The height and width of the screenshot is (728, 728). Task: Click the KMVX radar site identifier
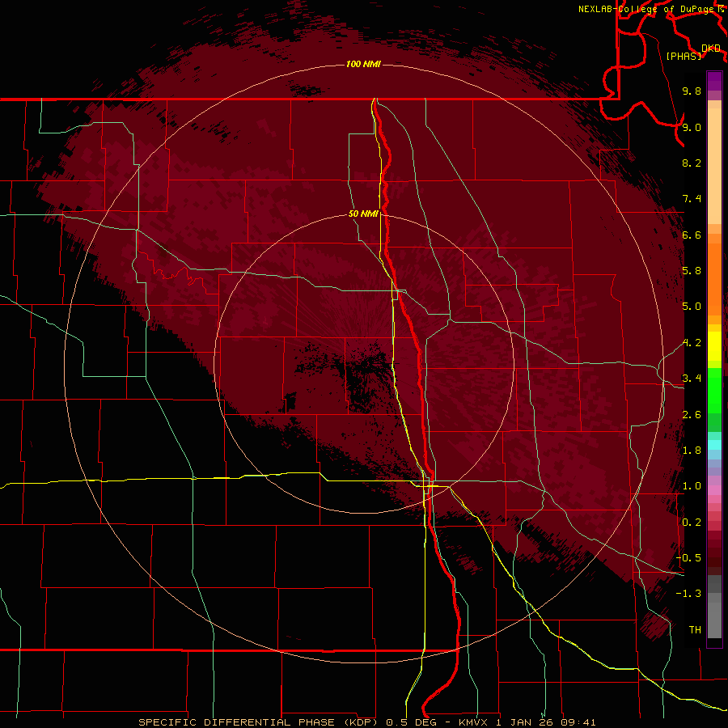point(473,722)
